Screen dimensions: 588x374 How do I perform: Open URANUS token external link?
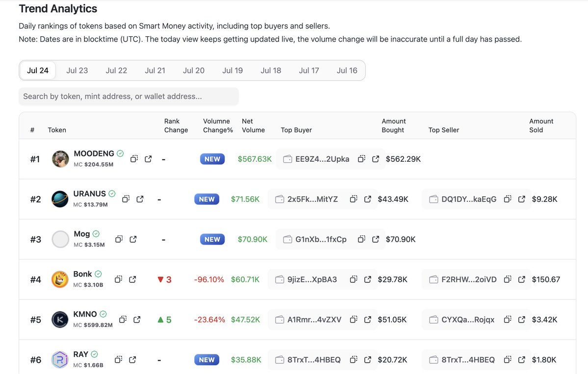pos(140,199)
